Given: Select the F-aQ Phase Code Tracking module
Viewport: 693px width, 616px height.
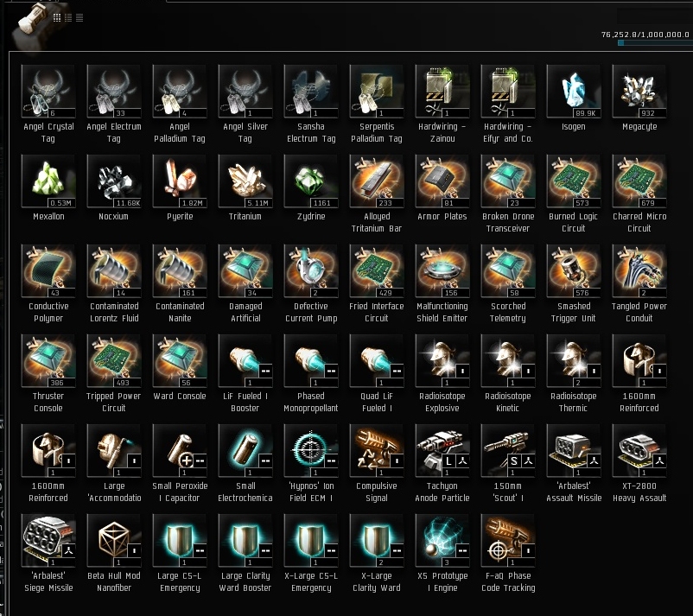Looking at the screenshot, I should (x=508, y=541).
